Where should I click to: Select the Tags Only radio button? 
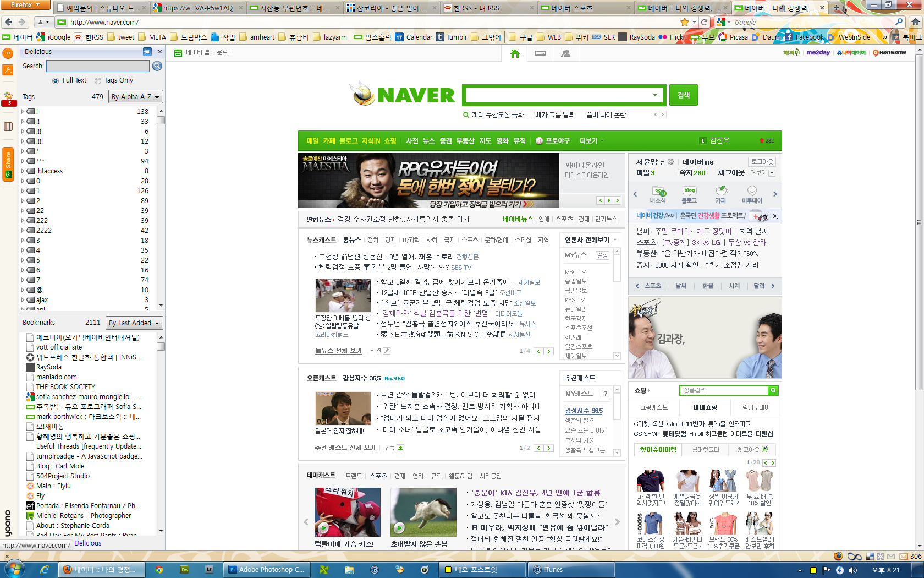[98, 81]
